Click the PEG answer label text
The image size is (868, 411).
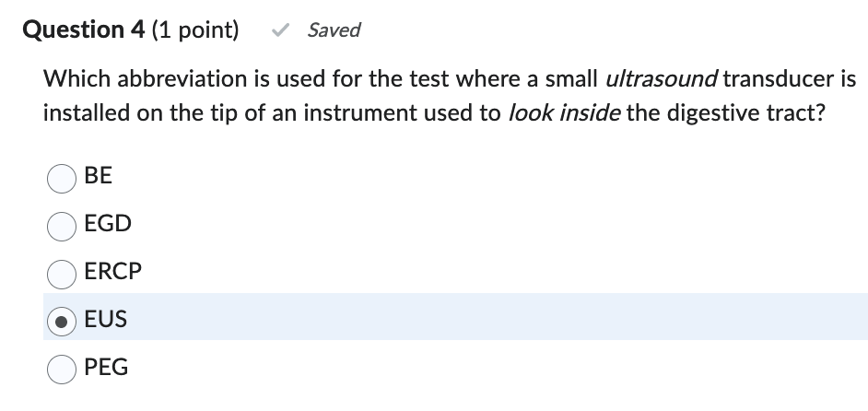click(x=106, y=368)
